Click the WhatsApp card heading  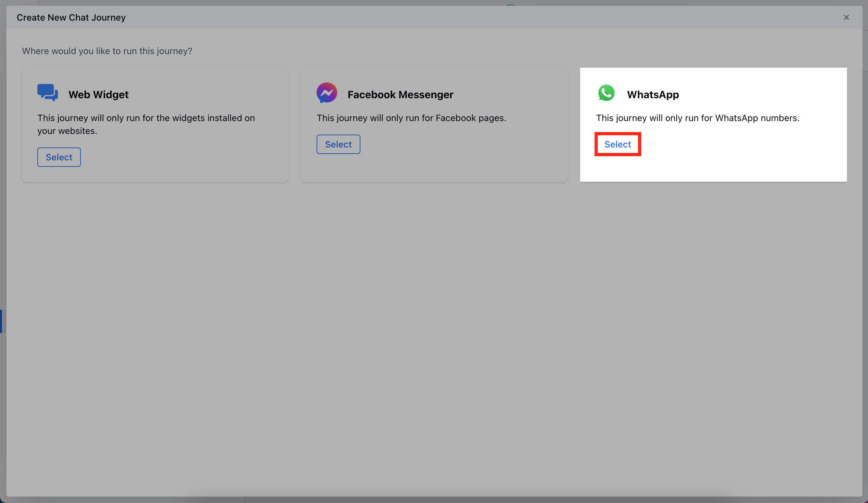coord(653,94)
